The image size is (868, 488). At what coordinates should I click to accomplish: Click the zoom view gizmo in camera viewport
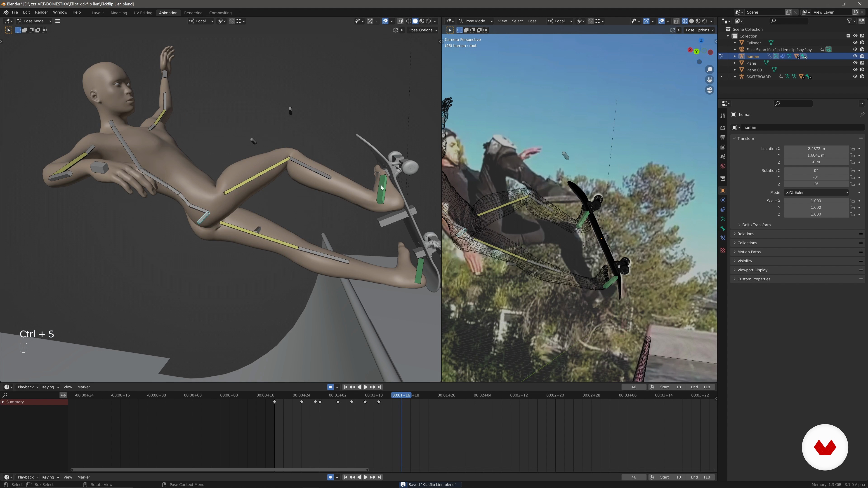pos(710,69)
